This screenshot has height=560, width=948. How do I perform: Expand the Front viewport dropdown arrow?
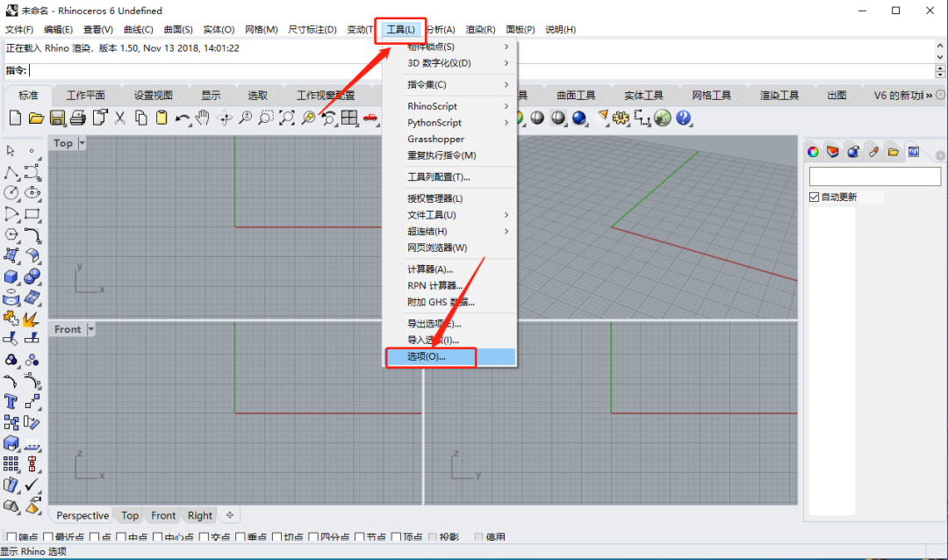90,329
